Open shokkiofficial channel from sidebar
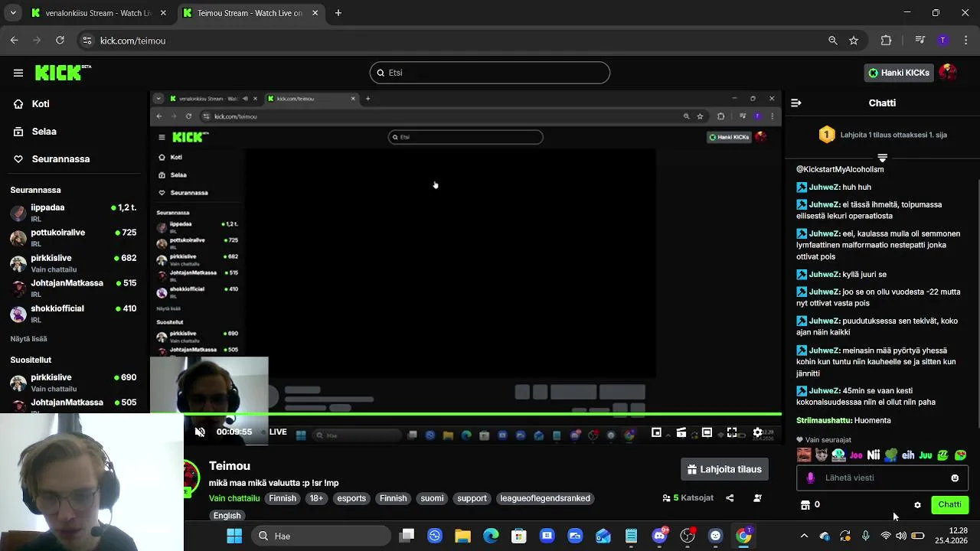This screenshot has height=551, width=980. pos(73,314)
